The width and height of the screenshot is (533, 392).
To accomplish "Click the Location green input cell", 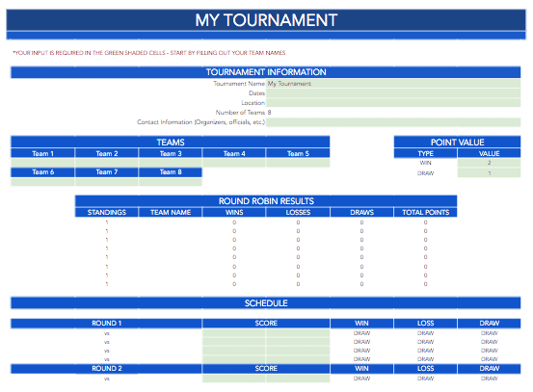I will click(x=393, y=103).
